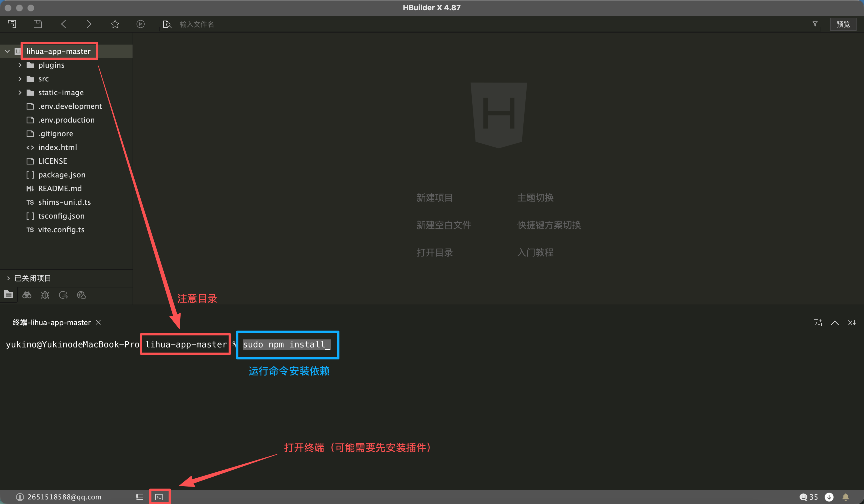Viewport: 864px width, 504px height.
Task: Click the bookmark star icon
Action: click(115, 24)
